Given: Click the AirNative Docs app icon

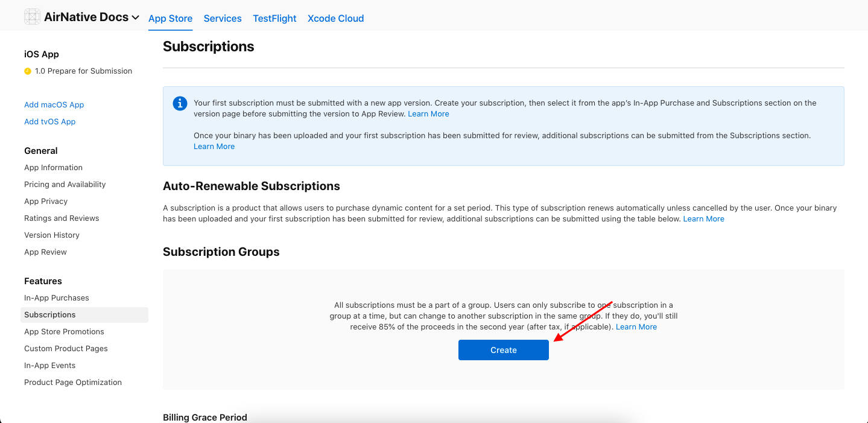Looking at the screenshot, I should pyautogui.click(x=33, y=17).
